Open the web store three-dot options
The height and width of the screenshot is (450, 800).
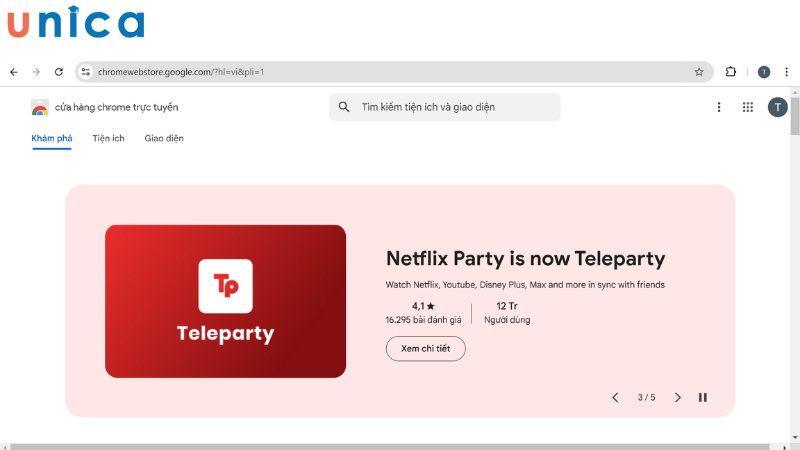[719, 107]
